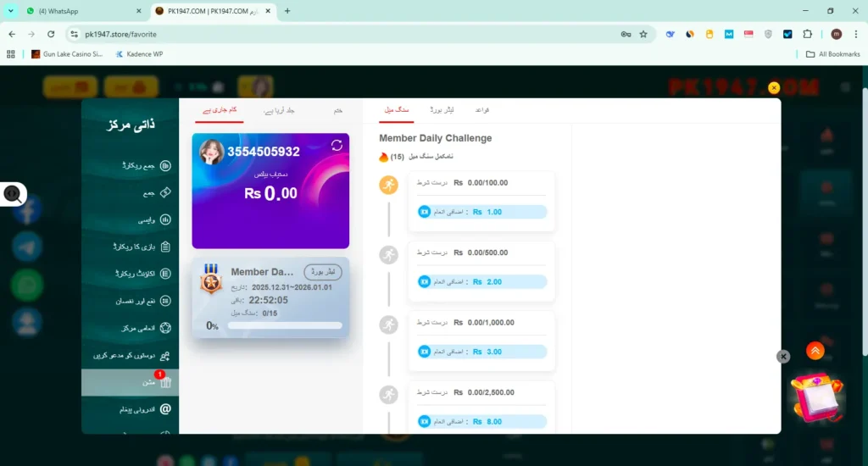Click the Rs 0.00/2,500.00 condition text
The width and height of the screenshot is (868, 466).
pos(484,392)
